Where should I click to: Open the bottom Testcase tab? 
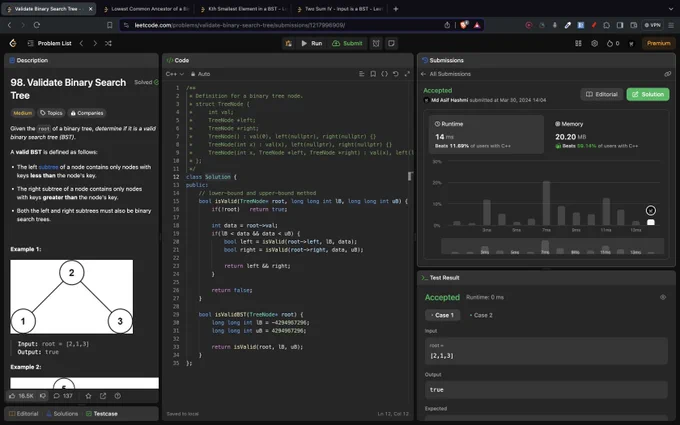tap(101, 414)
